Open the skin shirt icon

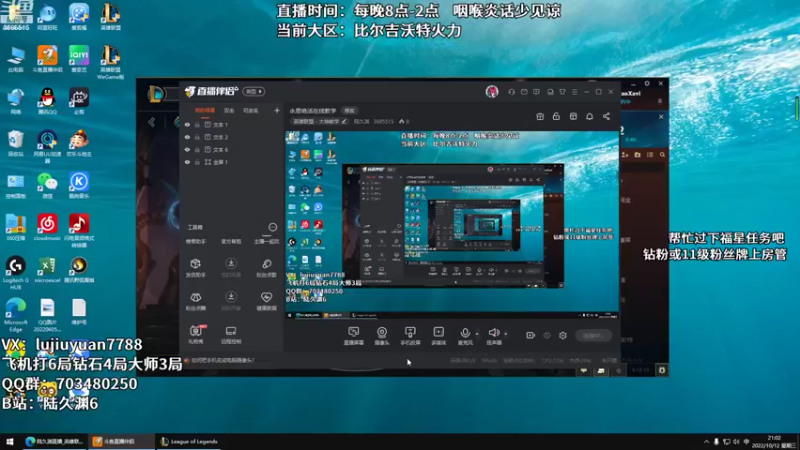pyautogui.click(x=562, y=92)
